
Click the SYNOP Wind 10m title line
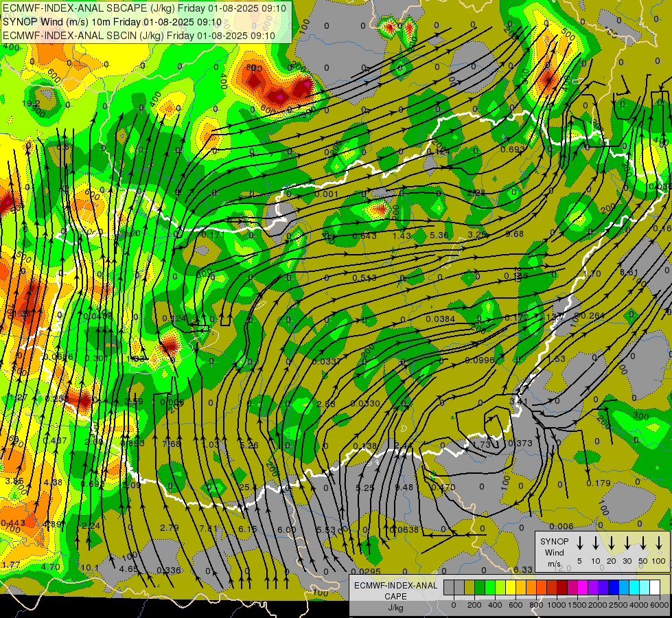(113, 22)
